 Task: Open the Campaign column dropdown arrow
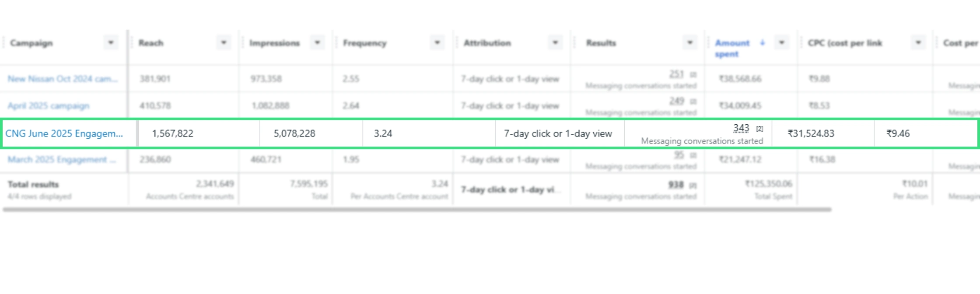click(x=111, y=43)
